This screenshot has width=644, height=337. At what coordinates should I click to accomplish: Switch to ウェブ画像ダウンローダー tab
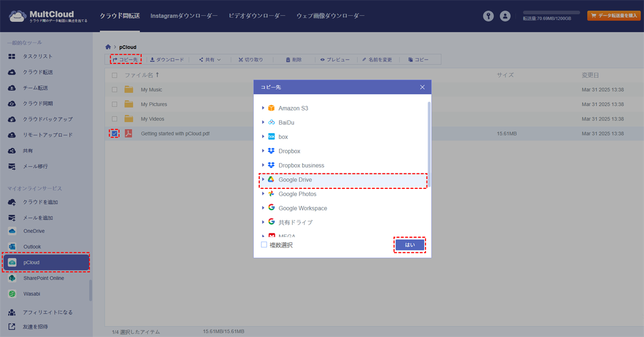pos(331,16)
